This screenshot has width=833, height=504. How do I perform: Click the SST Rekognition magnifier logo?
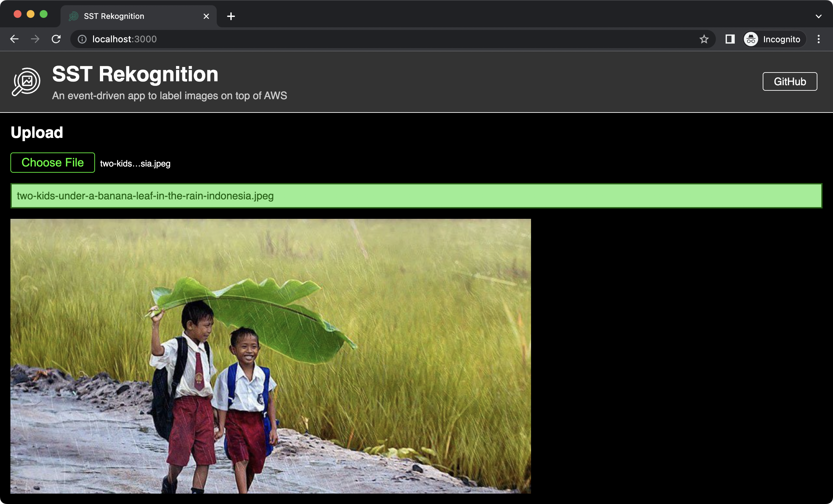26,82
